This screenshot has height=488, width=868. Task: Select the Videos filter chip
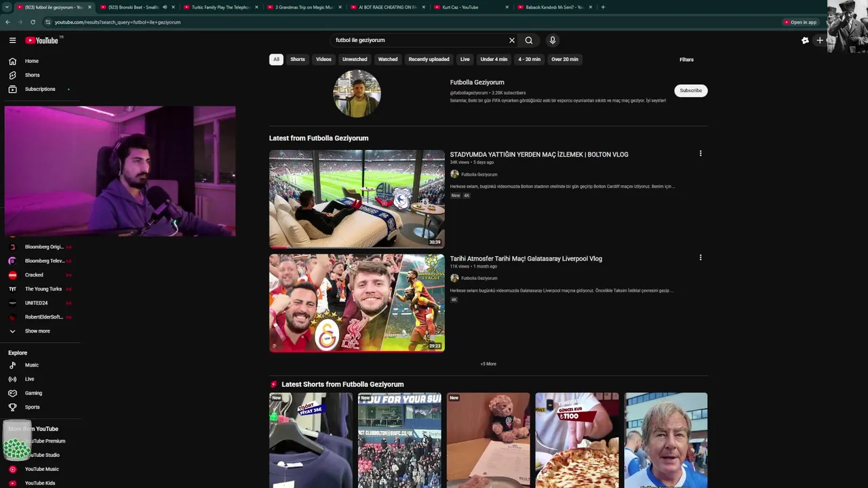click(323, 59)
